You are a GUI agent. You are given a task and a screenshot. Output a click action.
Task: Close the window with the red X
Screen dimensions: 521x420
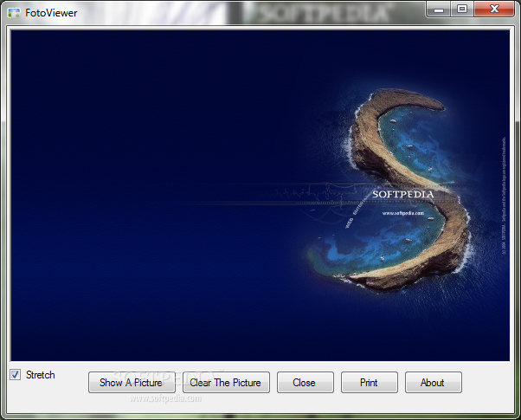pyautogui.click(x=494, y=9)
